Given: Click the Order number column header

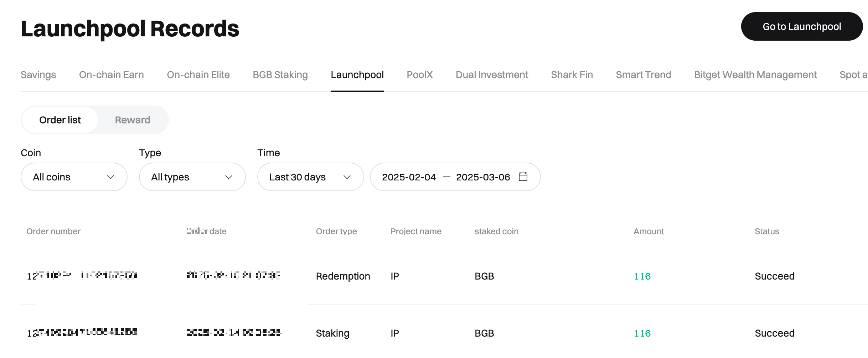Looking at the screenshot, I should pyautogui.click(x=53, y=231).
